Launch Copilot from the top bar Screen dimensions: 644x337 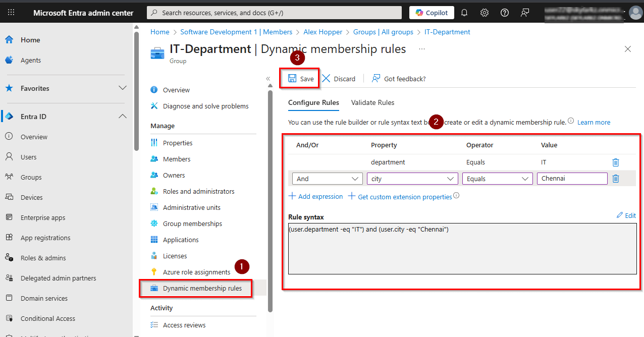pyautogui.click(x=431, y=12)
